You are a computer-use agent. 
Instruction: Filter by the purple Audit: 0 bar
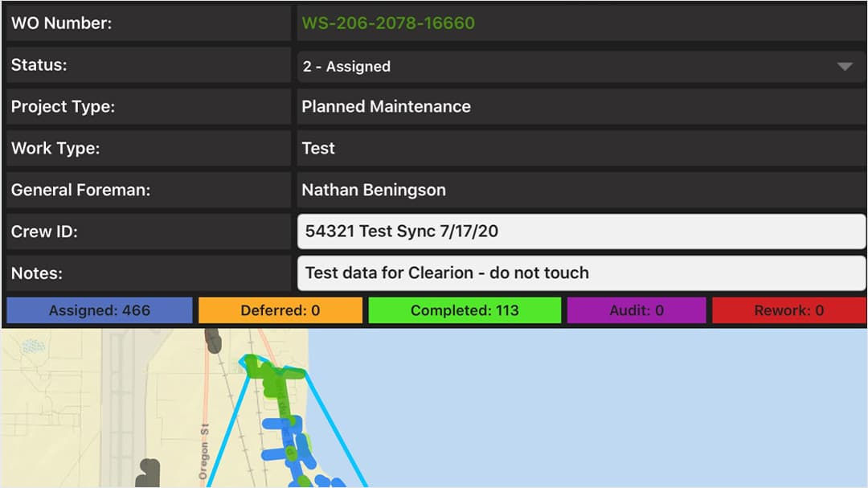[637, 310]
